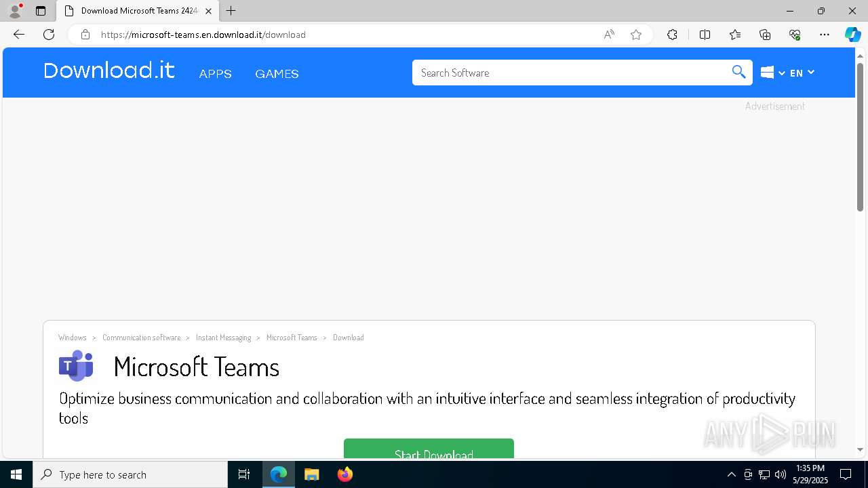This screenshot has width=868, height=488.
Task: Expand the Windows platform dropdown
Action: (773, 73)
